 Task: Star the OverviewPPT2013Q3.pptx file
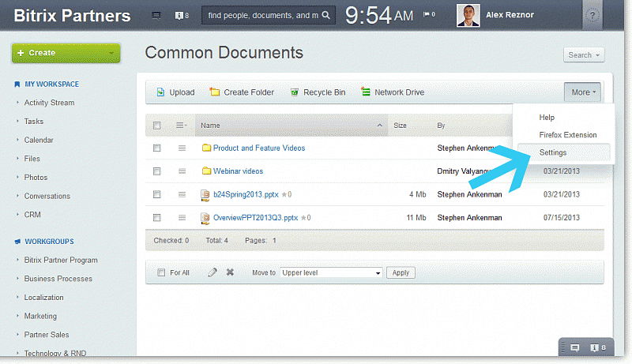point(303,218)
